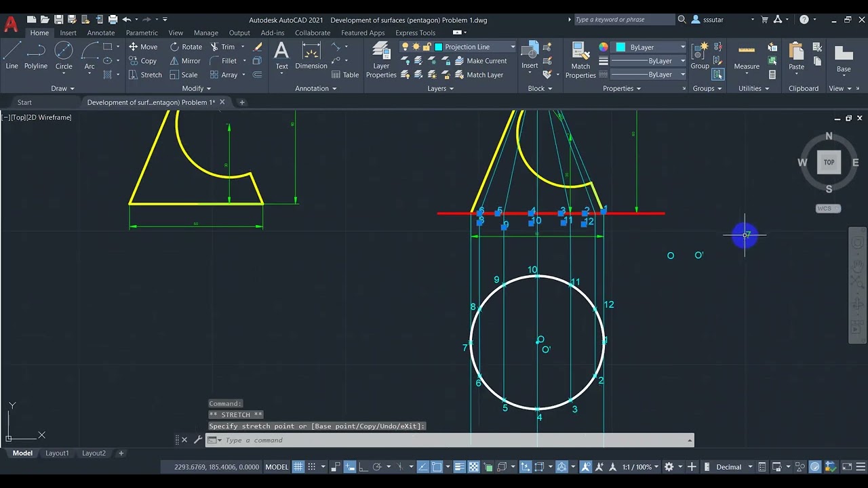Screen dimensions: 868x488
Task: Select the Circle tool
Action: tap(64, 56)
